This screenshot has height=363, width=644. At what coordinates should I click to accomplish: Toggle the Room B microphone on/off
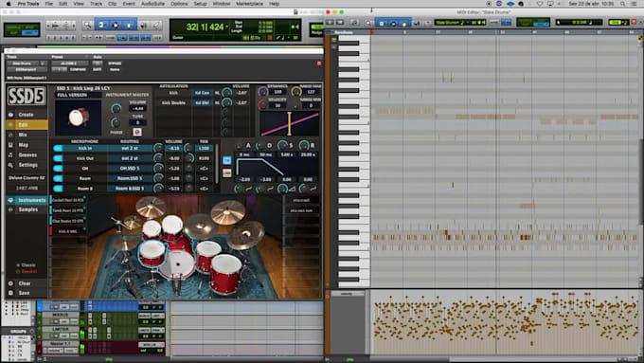pos(58,189)
